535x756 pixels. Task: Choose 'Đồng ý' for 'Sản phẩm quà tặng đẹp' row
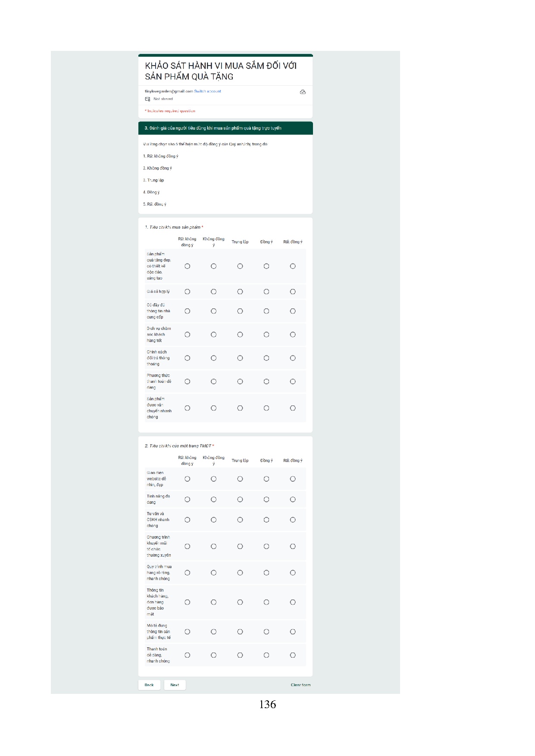(266, 267)
